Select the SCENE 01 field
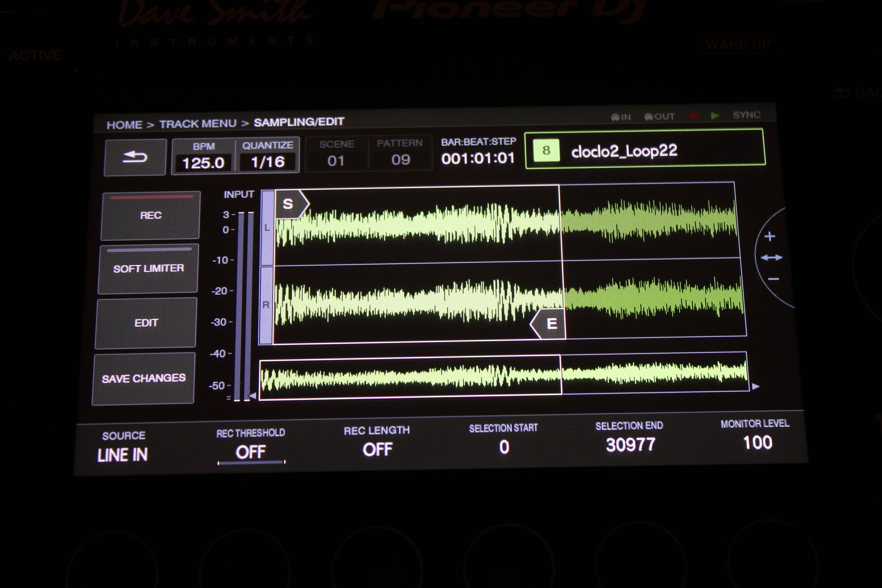 coord(336,154)
